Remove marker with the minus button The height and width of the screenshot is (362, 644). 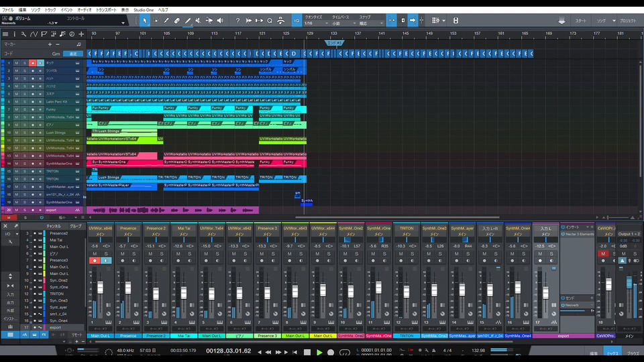[x=58, y=44]
